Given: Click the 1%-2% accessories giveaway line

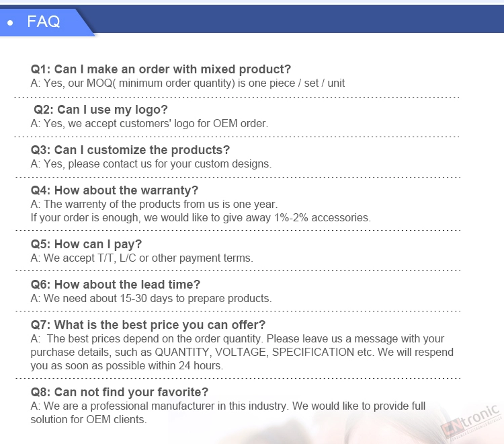Looking at the screenshot, I should coord(200,218).
